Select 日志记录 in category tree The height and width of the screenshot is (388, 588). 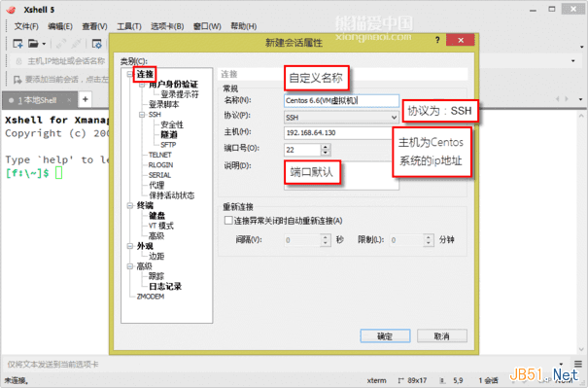tap(165, 287)
